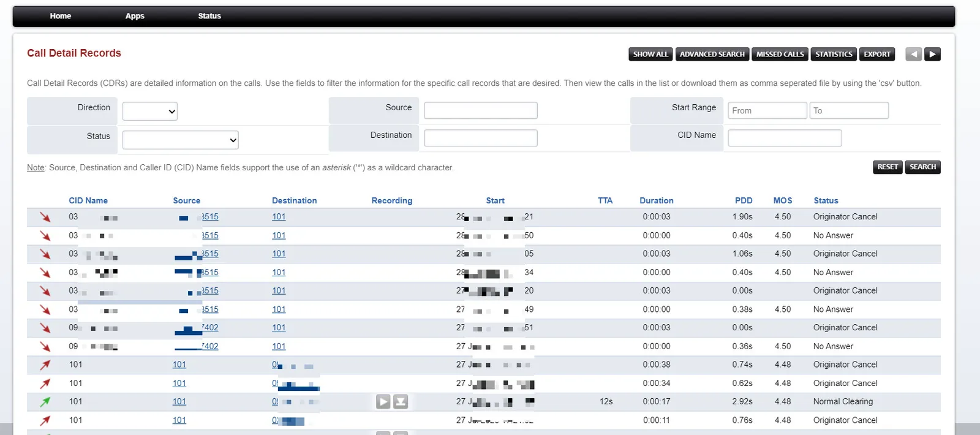The height and width of the screenshot is (435, 980).
Task: Sort by the Destination column header
Action: click(x=295, y=200)
